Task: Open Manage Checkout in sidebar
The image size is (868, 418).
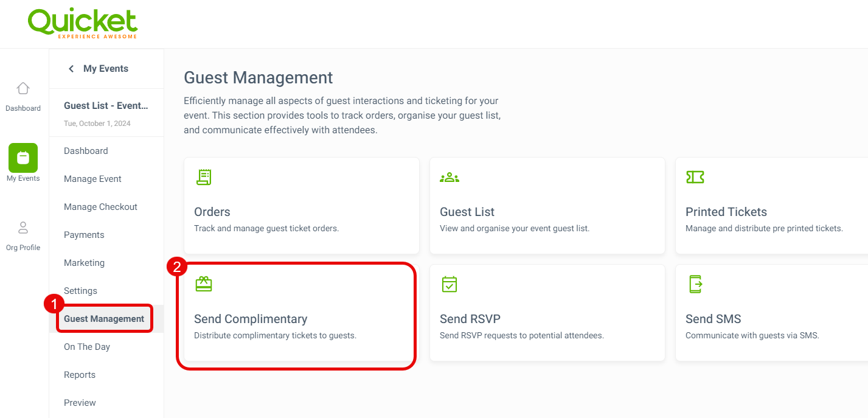Action: [100, 207]
